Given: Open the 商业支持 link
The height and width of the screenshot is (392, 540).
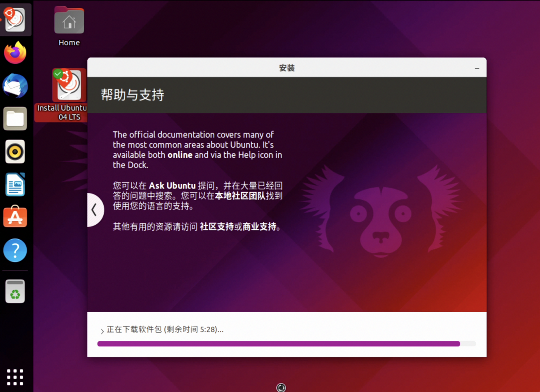Looking at the screenshot, I should tap(260, 226).
